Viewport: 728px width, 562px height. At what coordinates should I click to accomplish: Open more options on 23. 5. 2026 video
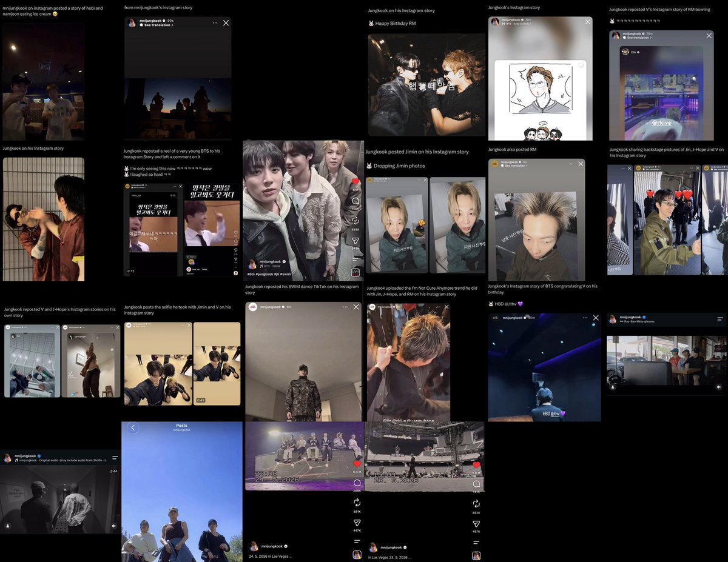point(476,542)
